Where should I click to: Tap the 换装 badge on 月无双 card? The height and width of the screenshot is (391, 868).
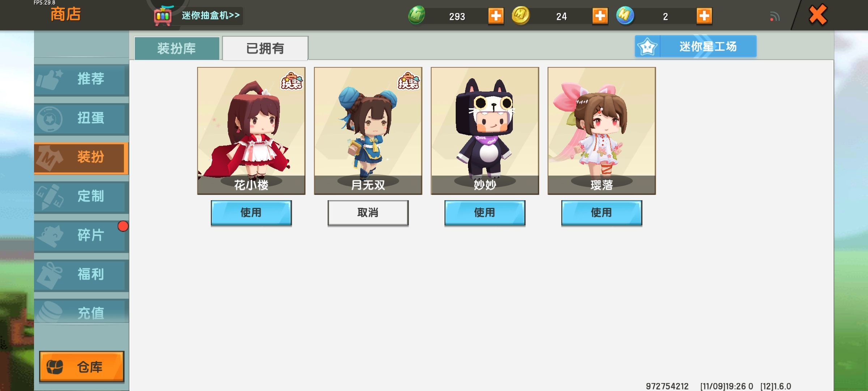pos(408,81)
